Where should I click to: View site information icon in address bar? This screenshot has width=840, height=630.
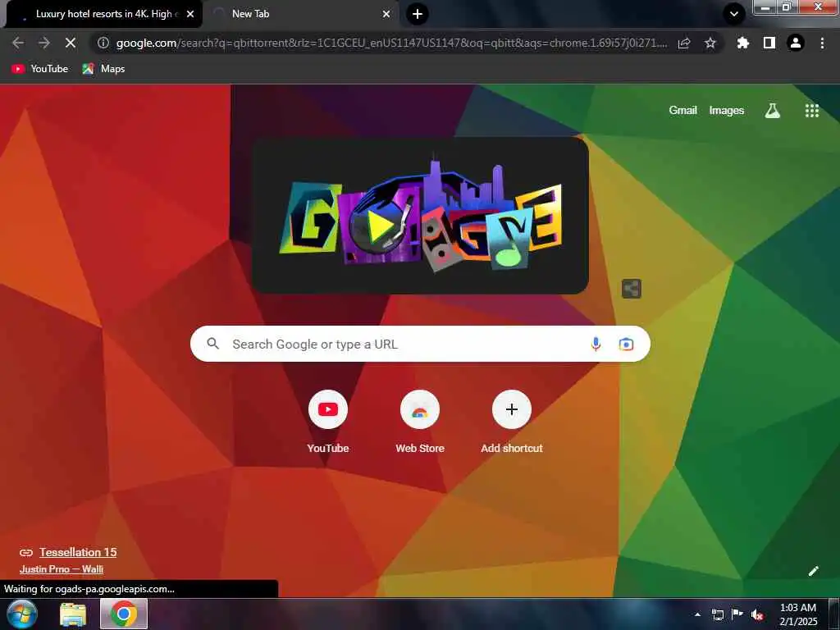[x=103, y=43]
